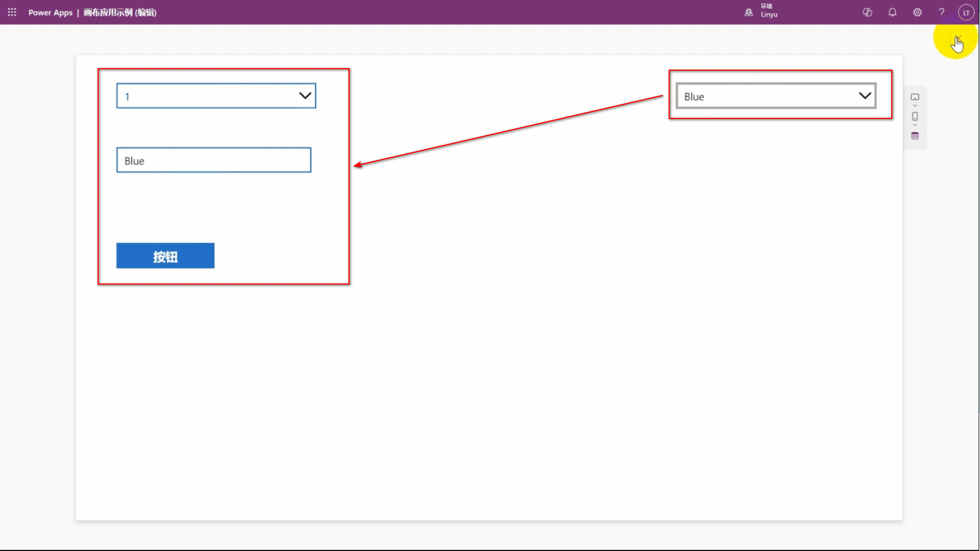The height and width of the screenshot is (551, 980).
Task: Select the Linyu environment name
Action: pyautogui.click(x=769, y=15)
